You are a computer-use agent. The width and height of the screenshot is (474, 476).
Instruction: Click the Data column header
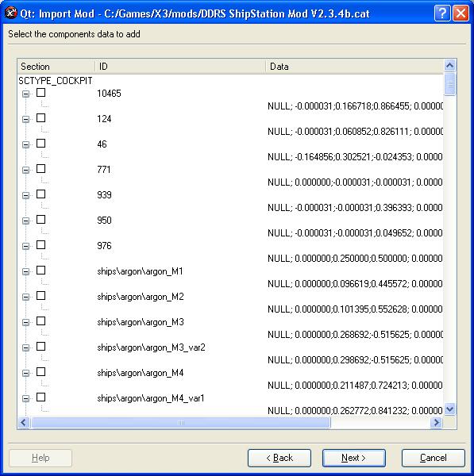355,67
